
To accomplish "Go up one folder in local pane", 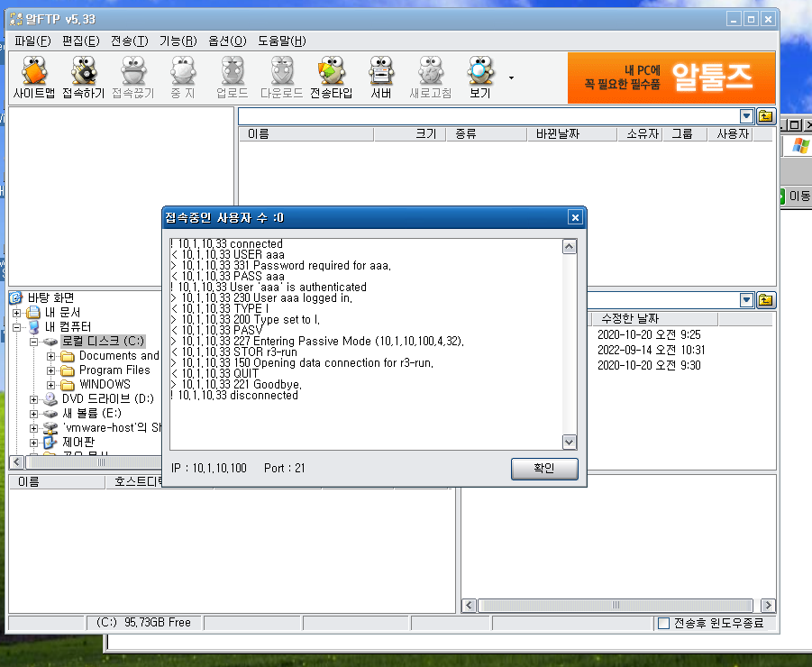I will pyautogui.click(x=765, y=300).
